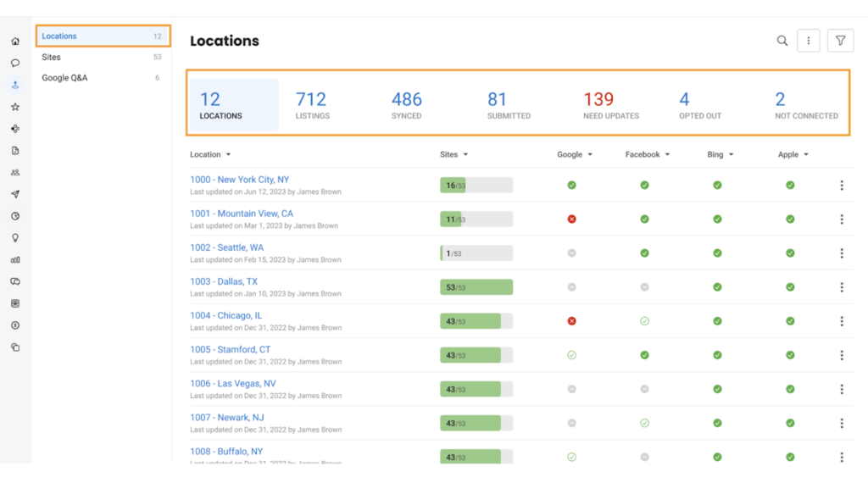The image size is (868, 483).
Task: Select the 2 Not Connected summary tab
Action: pos(807,104)
